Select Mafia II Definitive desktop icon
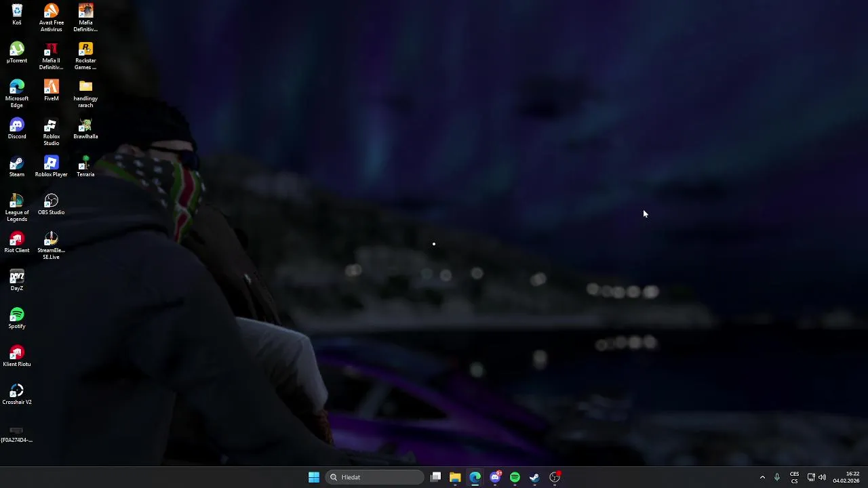Image resolution: width=868 pixels, height=488 pixels. [51, 56]
